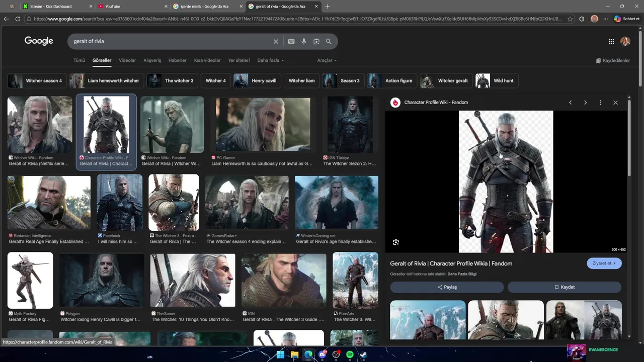Open the Google account avatar menu
The image size is (644, 362).
(x=625, y=41)
